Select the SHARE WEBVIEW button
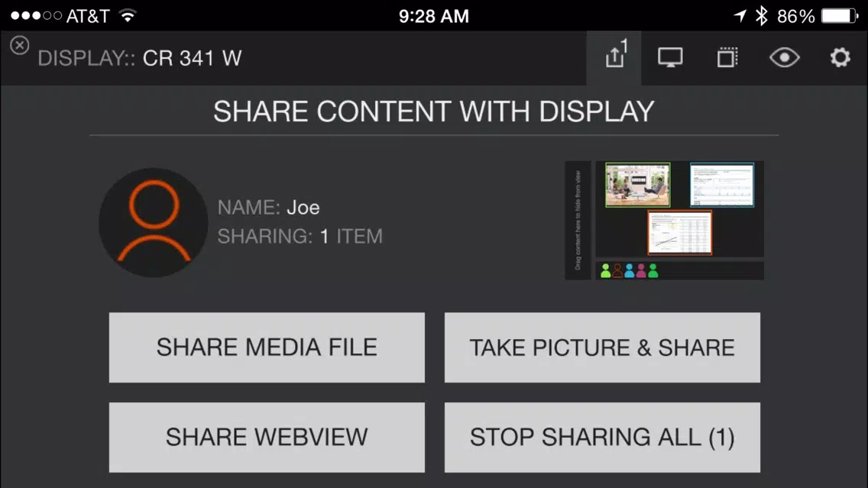868x488 pixels. [267, 437]
